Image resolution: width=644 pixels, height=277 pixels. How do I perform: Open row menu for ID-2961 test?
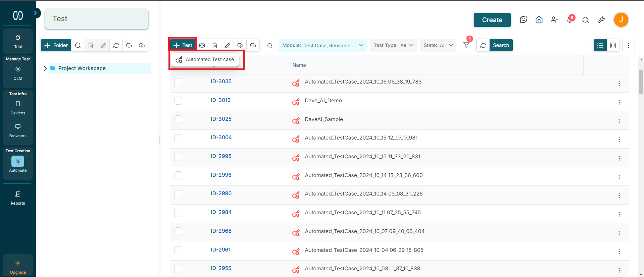click(x=619, y=252)
